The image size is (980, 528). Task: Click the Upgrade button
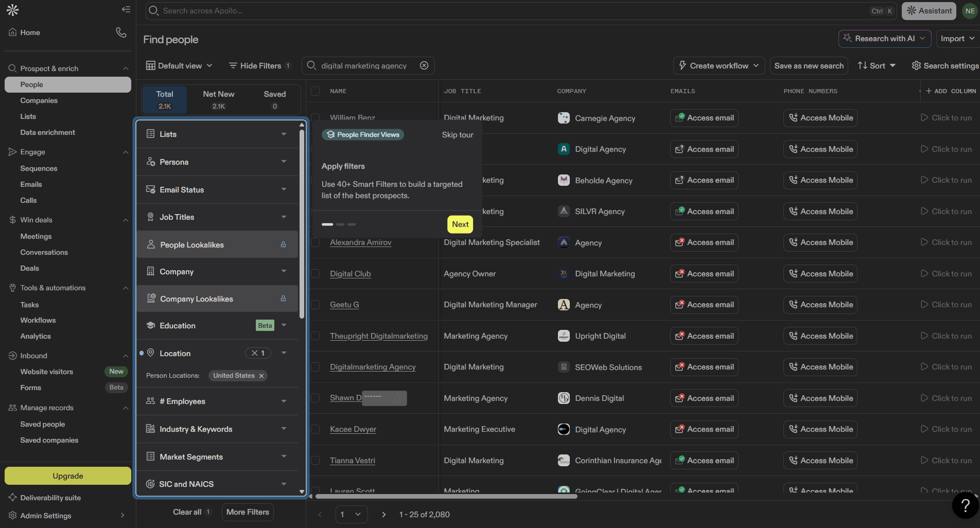(68, 476)
